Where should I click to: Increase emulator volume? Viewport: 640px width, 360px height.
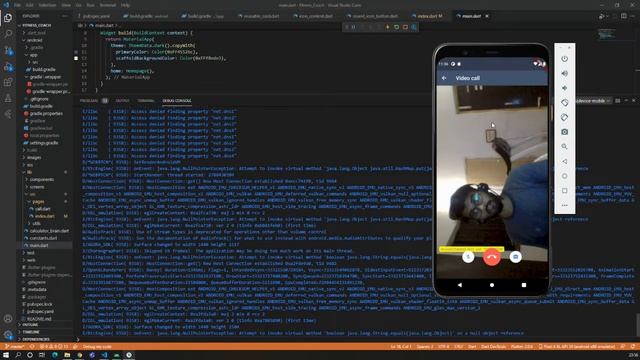pos(564,73)
